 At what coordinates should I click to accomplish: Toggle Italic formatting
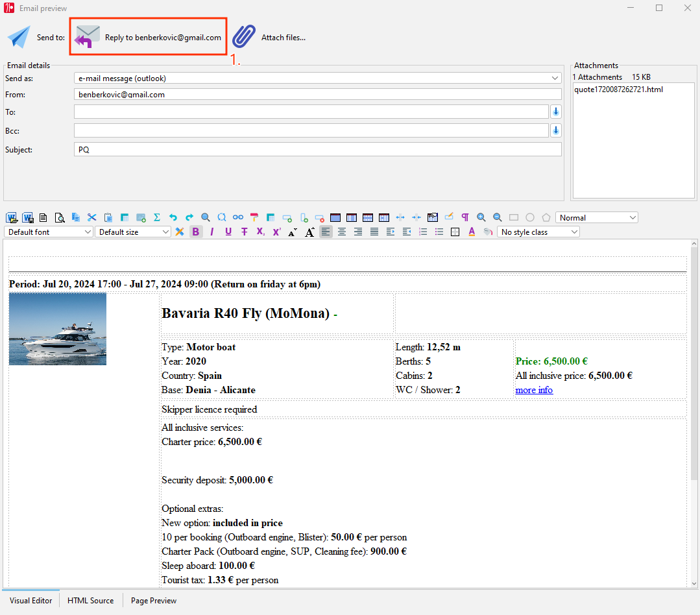[211, 232]
